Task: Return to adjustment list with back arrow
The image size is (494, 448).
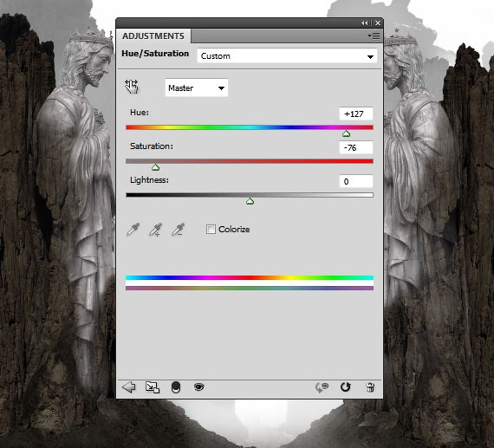Action: pyautogui.click(x=128, y=386)
